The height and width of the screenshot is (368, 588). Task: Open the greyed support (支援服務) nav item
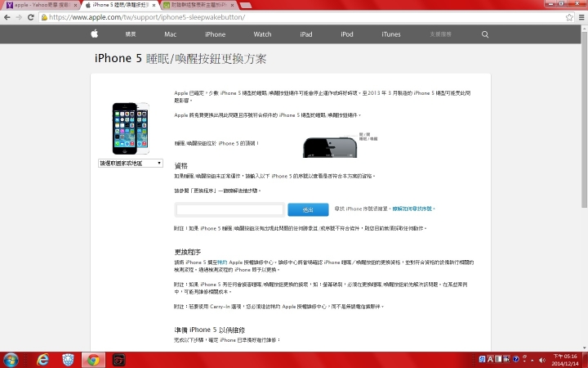coord(440,34)
